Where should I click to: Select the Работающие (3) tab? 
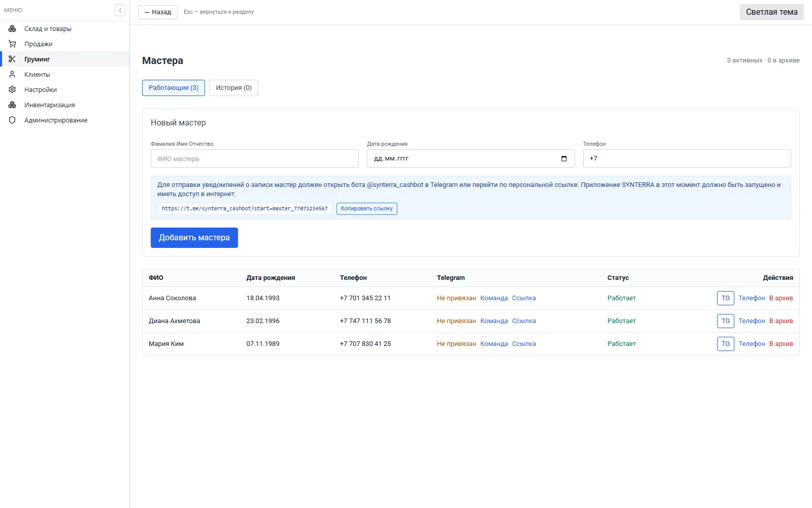point(174,88)
